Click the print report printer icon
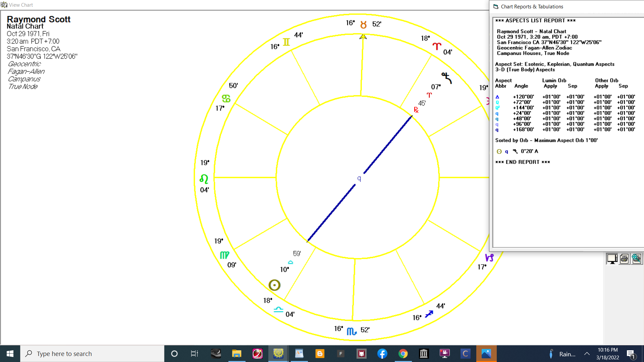 624,259
